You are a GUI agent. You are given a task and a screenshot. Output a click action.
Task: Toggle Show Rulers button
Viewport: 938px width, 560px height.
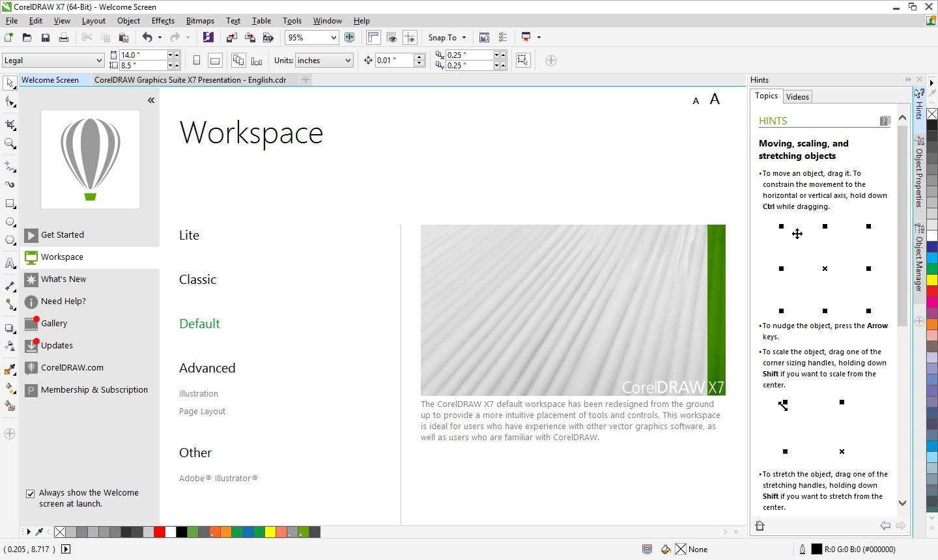tap(373, 38)
